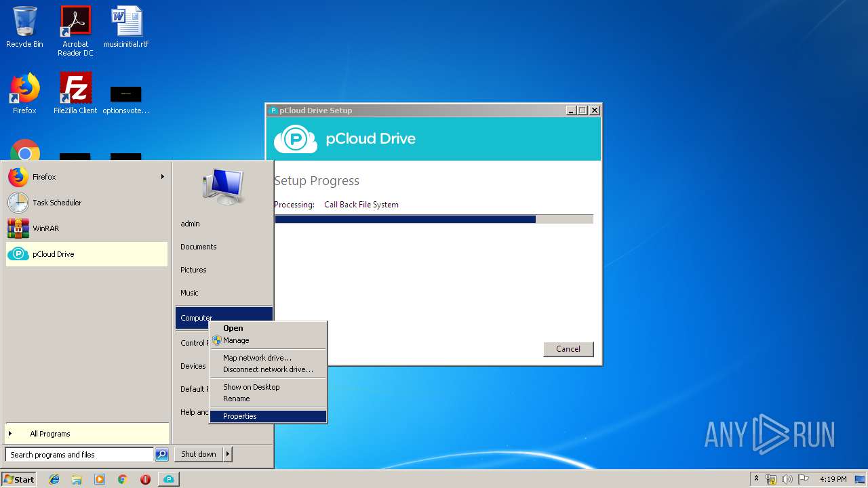The width and height of the screenshot is (868, 488).
Task: Open Acrobat Reader DC desktop shortcut
Action: [x=75, y=31]
